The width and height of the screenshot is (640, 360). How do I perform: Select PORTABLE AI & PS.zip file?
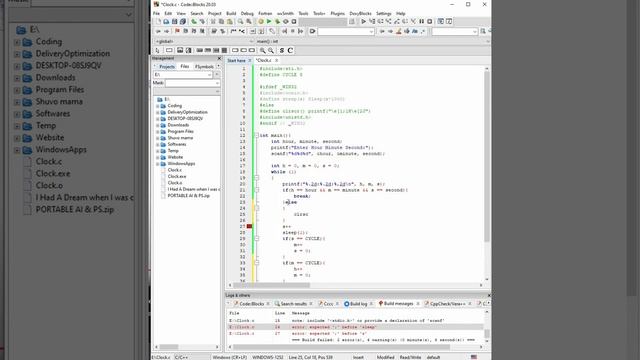(x=189, y=196)
